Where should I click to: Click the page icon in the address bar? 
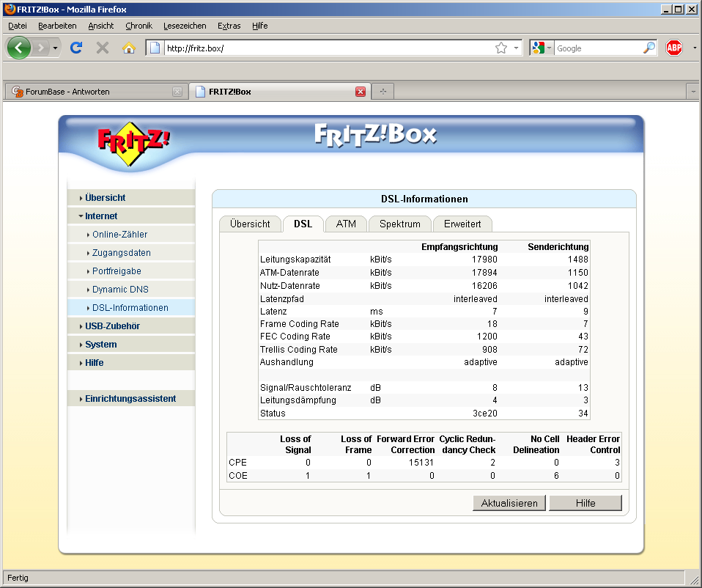[x=155, y=48]
